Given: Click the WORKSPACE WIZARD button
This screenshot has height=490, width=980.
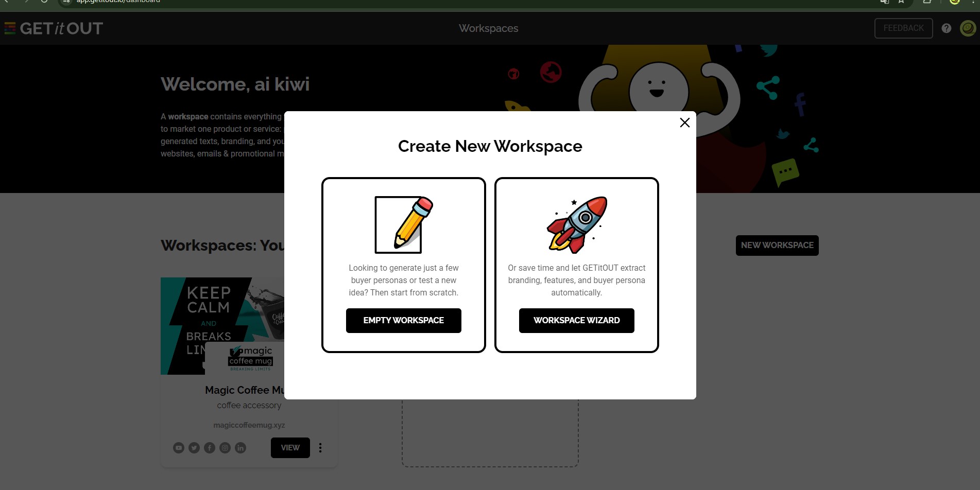Looking at the screenshot, I should (x=577, y=321).
